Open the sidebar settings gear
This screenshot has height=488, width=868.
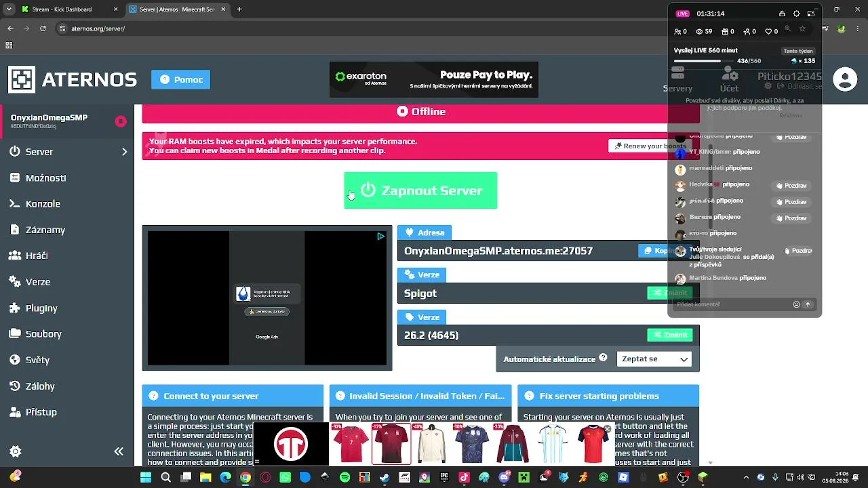[15, 451]
